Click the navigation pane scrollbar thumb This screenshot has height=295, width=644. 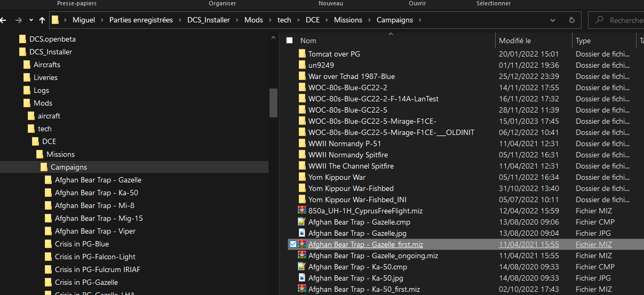tap(274, 103)
